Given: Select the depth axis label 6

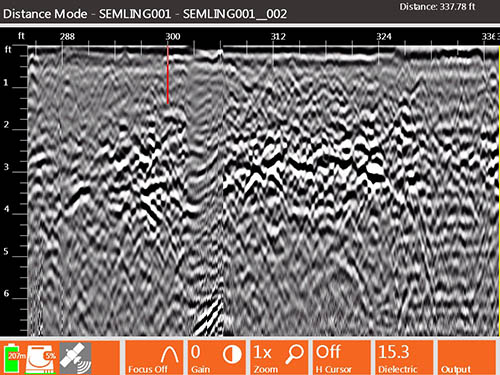Looking at the screenshot, I should coord(6,293).
